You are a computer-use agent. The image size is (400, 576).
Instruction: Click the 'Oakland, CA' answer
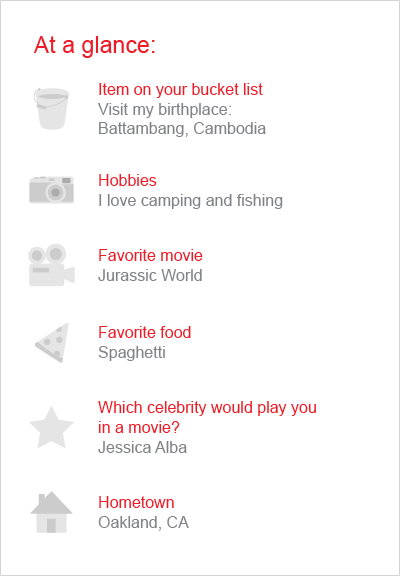pos(143,522)
